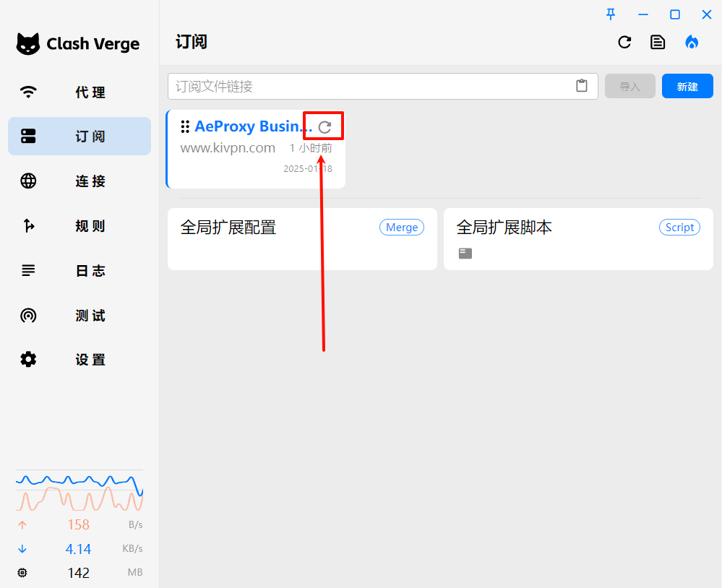Create a new profile with 新建
The height and width of the screenshot is (588, 722).
687,86
